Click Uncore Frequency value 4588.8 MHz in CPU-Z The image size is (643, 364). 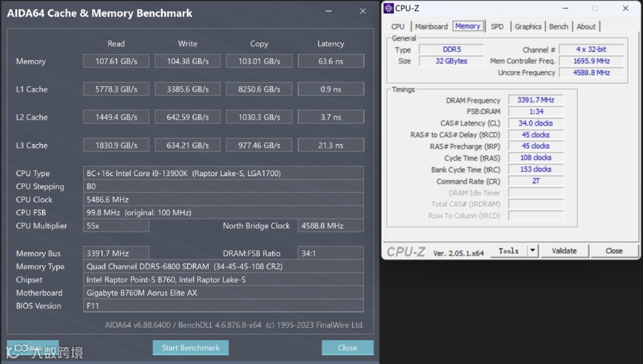point(591,73)
